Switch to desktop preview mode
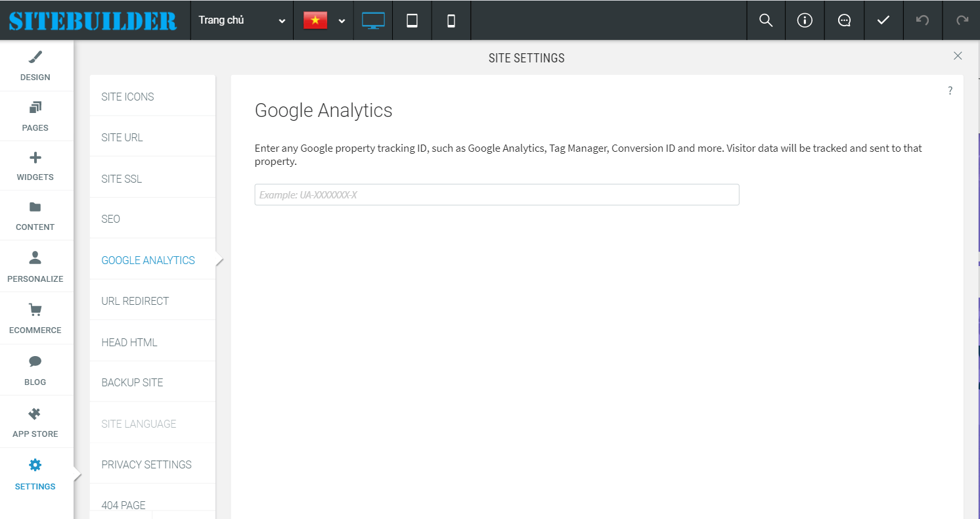This screenshot has height=519, width=980. click(x=373, y=20)
